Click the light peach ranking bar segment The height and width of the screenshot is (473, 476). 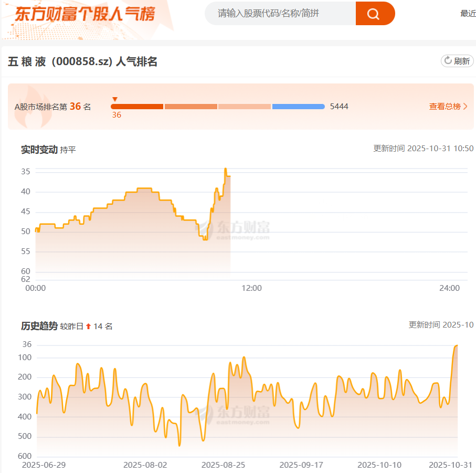[245, 107]
